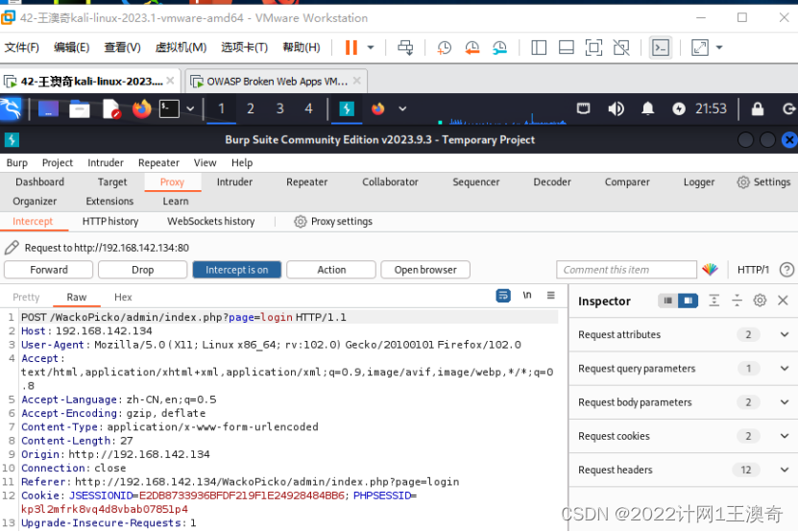Drop the intercepted request

coord(142,270)
